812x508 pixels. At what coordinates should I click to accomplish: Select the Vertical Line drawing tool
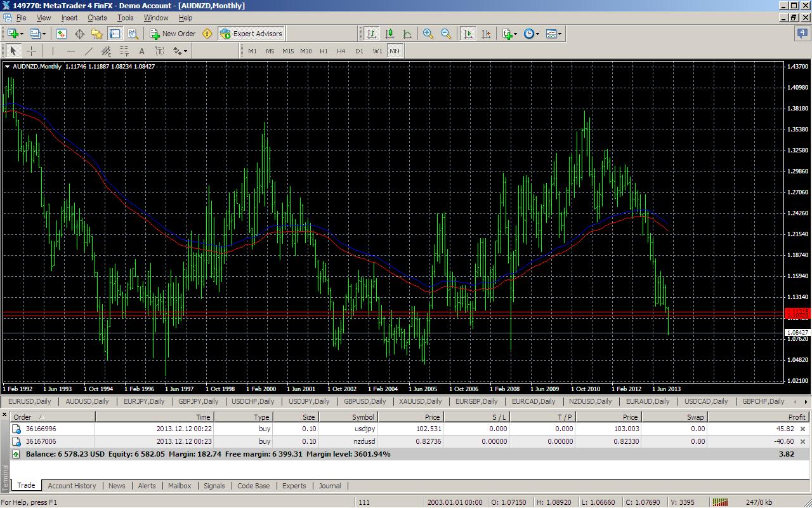coord(53,51)
